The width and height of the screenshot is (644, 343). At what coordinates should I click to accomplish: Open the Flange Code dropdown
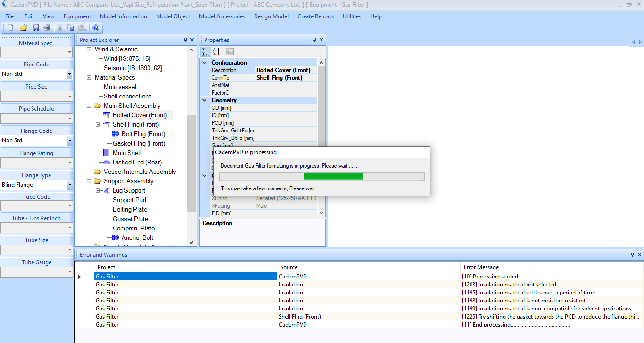point(69,140)
